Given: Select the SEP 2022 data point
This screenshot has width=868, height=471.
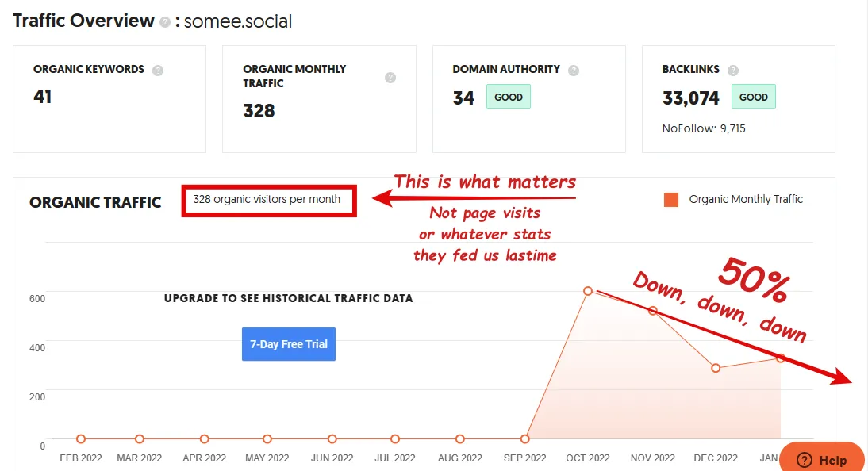Looking at the screenshot, I should pyautogui.click(x=525, y=438).
